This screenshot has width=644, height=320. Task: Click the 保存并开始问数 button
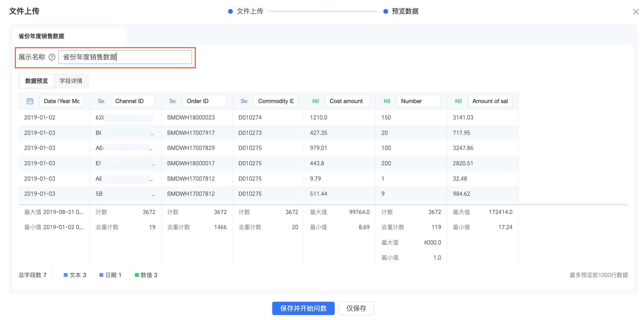303,308
